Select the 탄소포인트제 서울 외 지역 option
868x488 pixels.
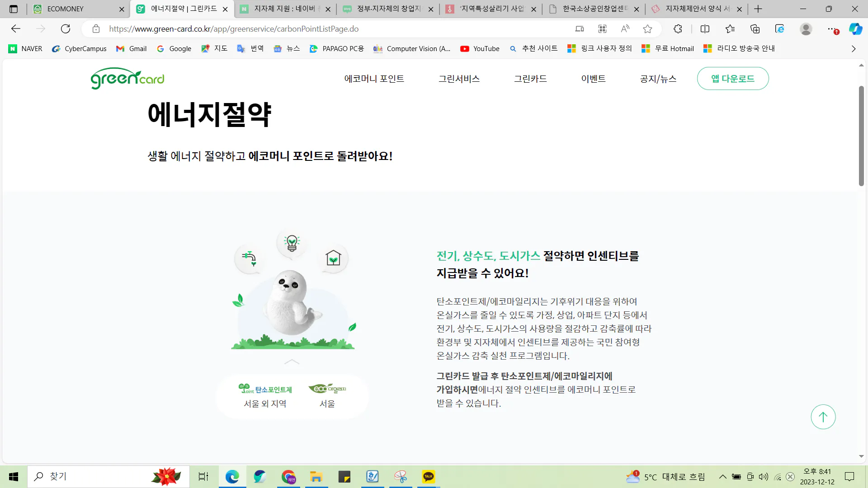pos(265,396)
